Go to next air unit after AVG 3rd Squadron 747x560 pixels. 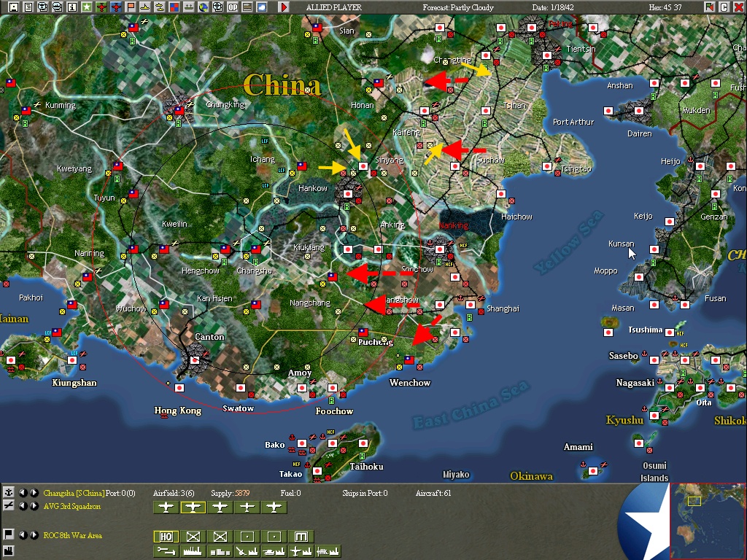click(x=34, y=506)
